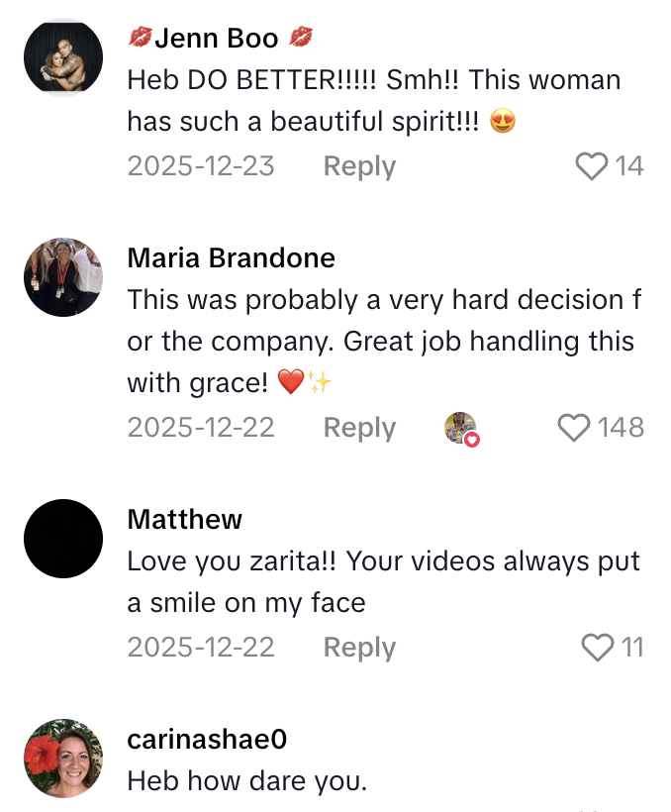Tap the "Heb how dare you." comment text
Viewport: 671px width, 812px height.
tap(247, 781)
